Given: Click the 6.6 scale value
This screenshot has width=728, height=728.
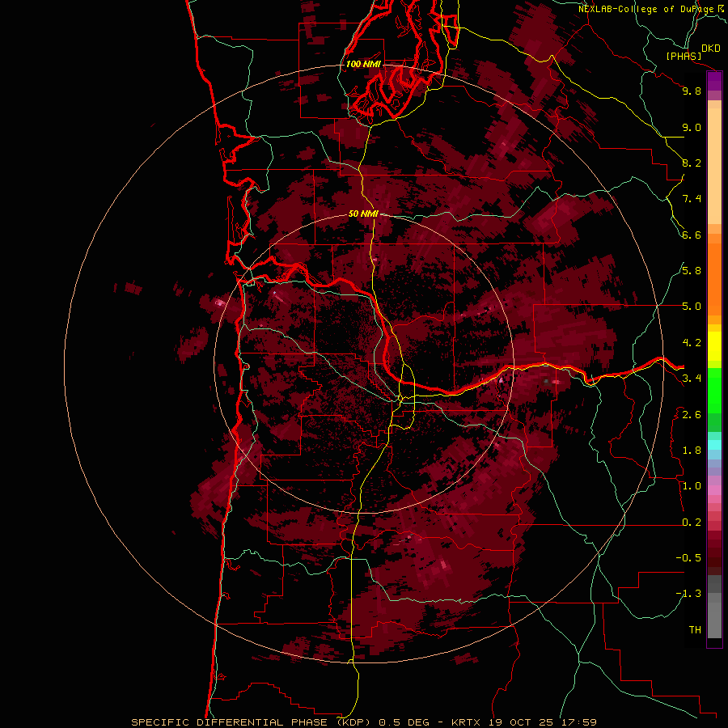Looking at the screenshot, I should pyautogui.click(x=692, y=235).
